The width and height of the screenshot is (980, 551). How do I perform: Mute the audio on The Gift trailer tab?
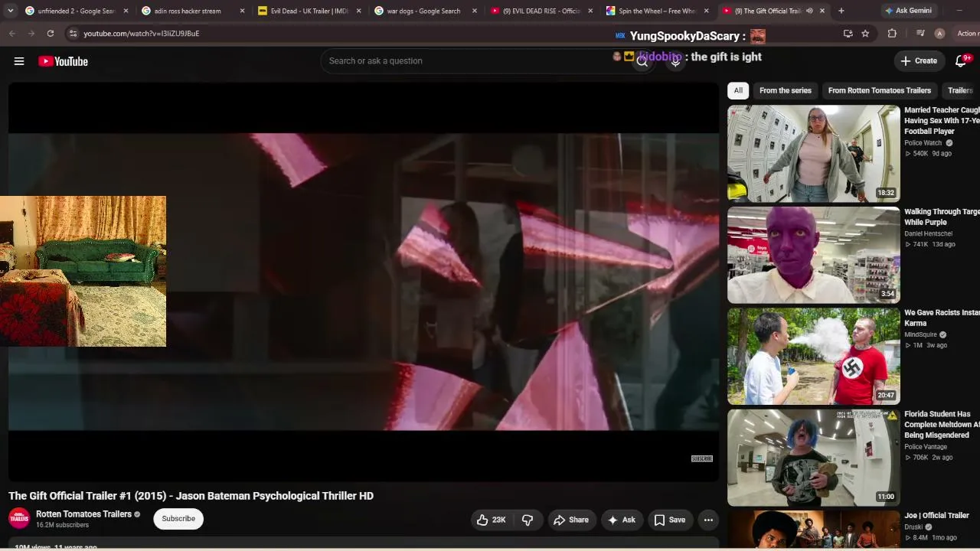809,11
